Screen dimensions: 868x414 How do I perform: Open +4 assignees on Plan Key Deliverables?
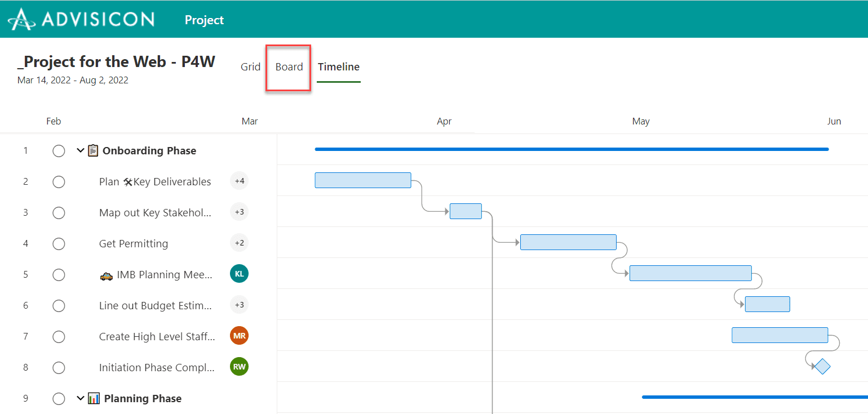coord(240,181)
